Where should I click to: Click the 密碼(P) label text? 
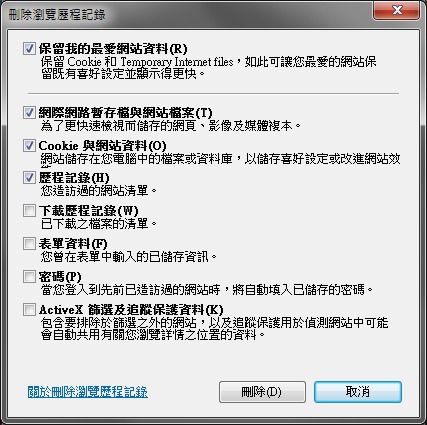(x=60, y=277)
